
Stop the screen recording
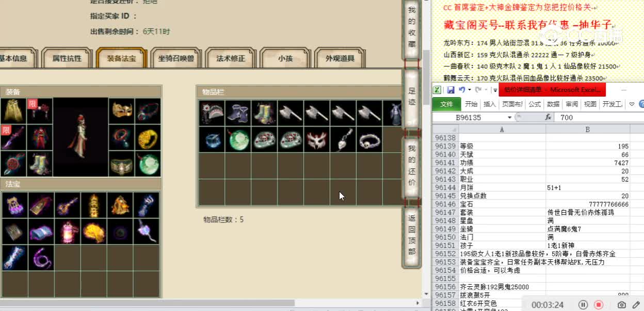(599, 305)
